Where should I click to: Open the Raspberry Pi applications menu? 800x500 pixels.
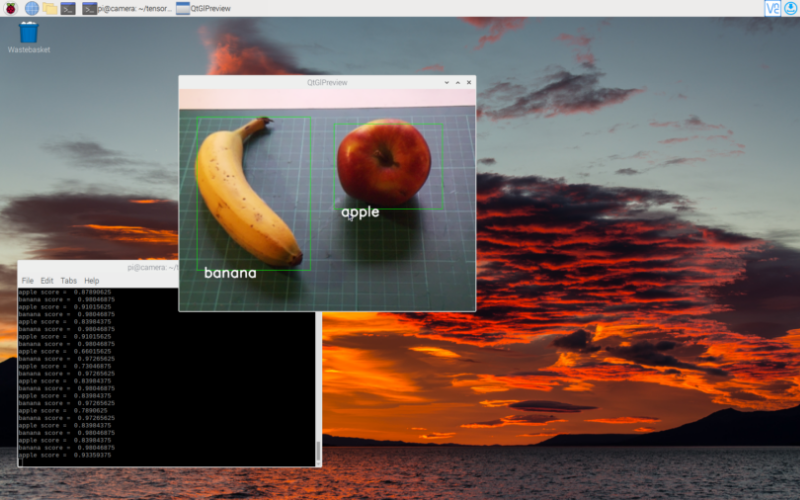click(x=10, y=8)
